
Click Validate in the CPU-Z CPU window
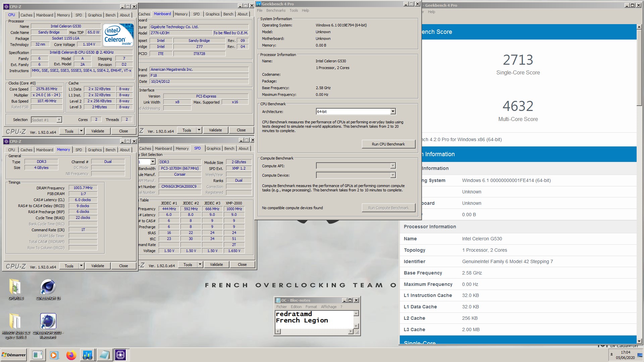point(98,131)
